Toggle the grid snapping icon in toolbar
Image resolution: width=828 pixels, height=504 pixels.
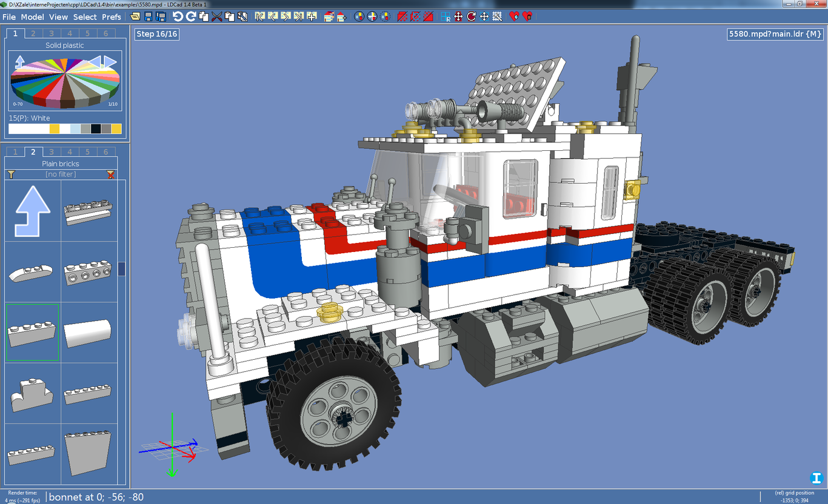pos(496,17)
